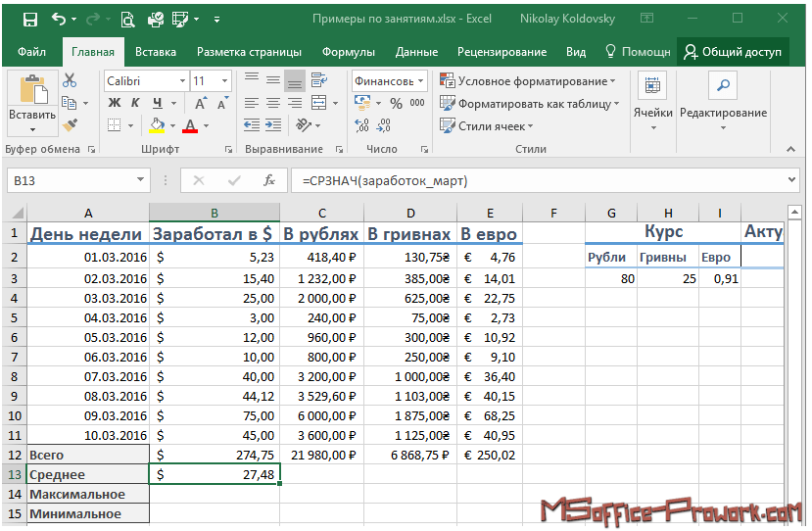This screenshot has width=812, height=531.
Task: Open Форматировать как таблицу gallery
Action: click(529, 104)
